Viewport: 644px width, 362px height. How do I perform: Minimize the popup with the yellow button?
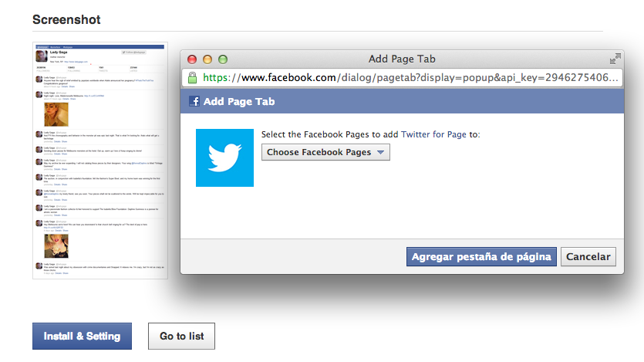point(207,59)
